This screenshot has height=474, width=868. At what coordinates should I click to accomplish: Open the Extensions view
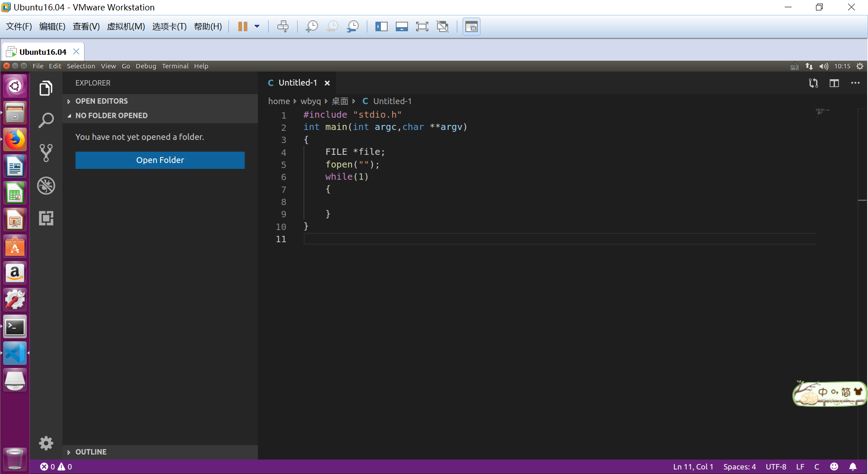(46, 218)
